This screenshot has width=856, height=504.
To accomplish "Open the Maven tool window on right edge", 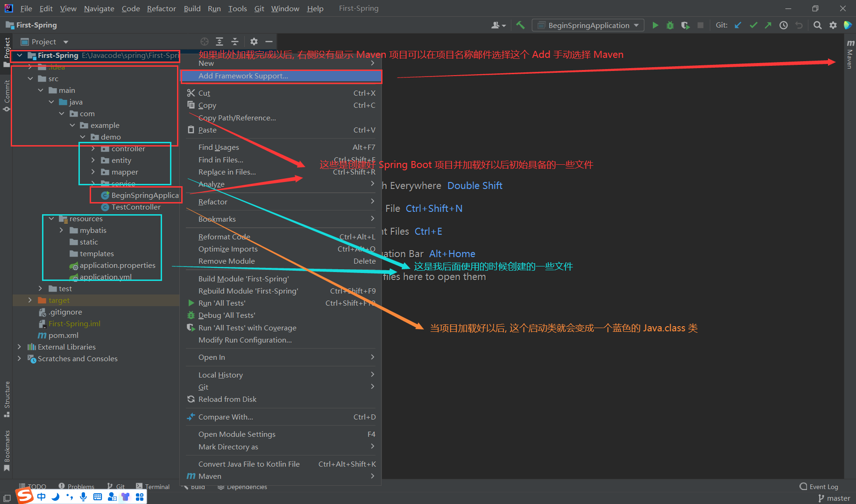I will 850,54.
